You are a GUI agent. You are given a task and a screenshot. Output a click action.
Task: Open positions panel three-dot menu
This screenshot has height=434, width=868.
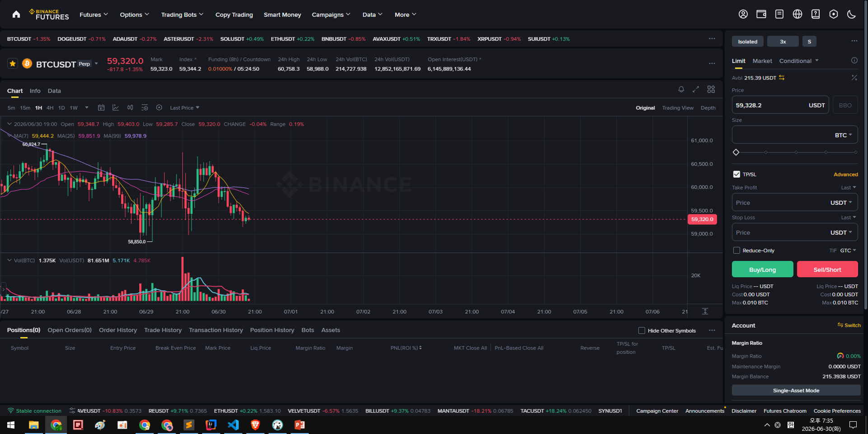[712, 330]
